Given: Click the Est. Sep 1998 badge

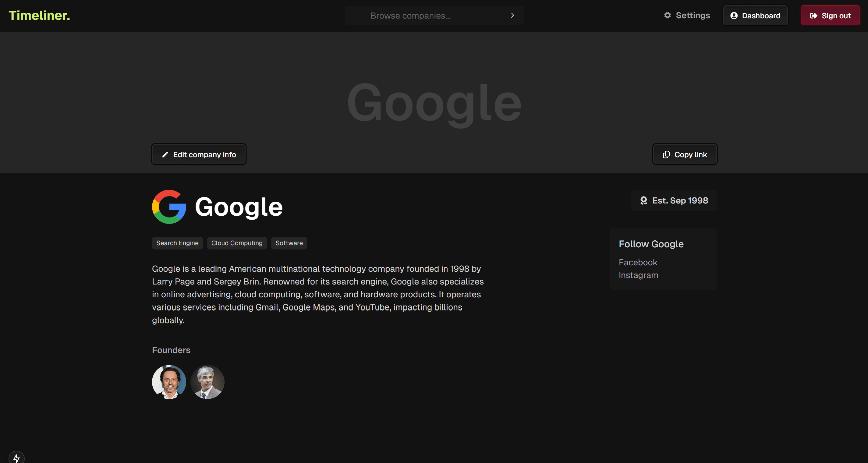Looking at the screenshot, I should click(x=674, y=200).
